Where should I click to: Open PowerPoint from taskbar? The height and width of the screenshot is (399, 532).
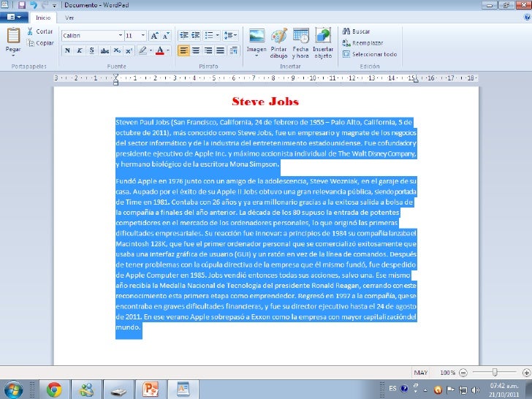pyautogui.click(x=151, y=389)
